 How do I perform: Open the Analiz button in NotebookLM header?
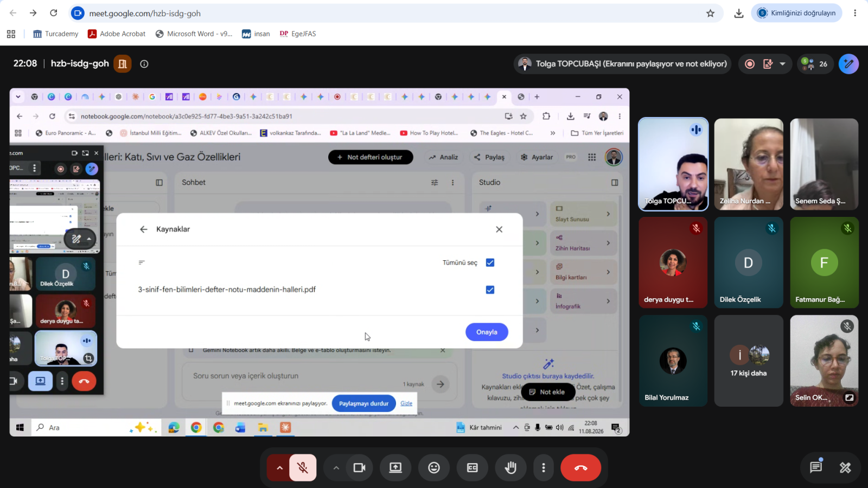tap(444, 157)
